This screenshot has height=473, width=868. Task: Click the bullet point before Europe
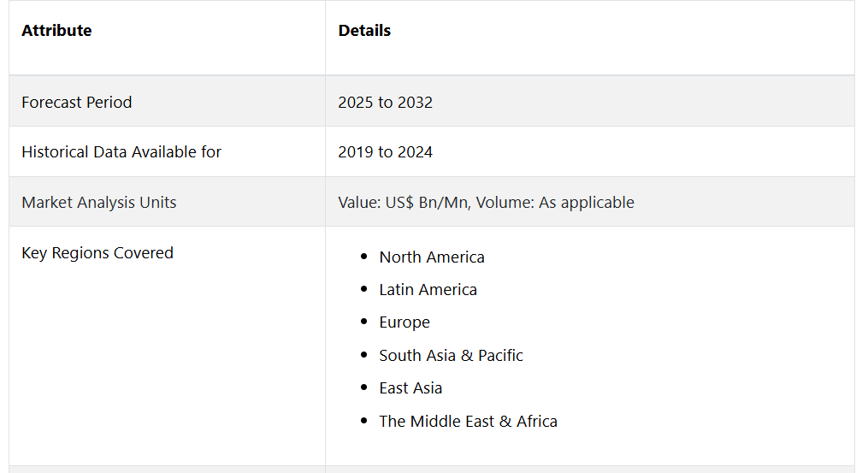tap(363, 323)
